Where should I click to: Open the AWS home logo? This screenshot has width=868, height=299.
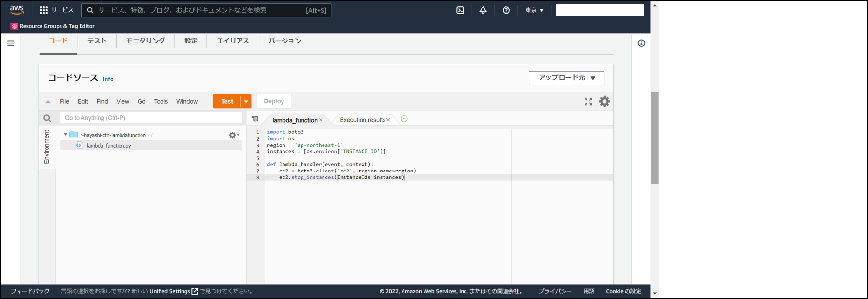(17, 10)
